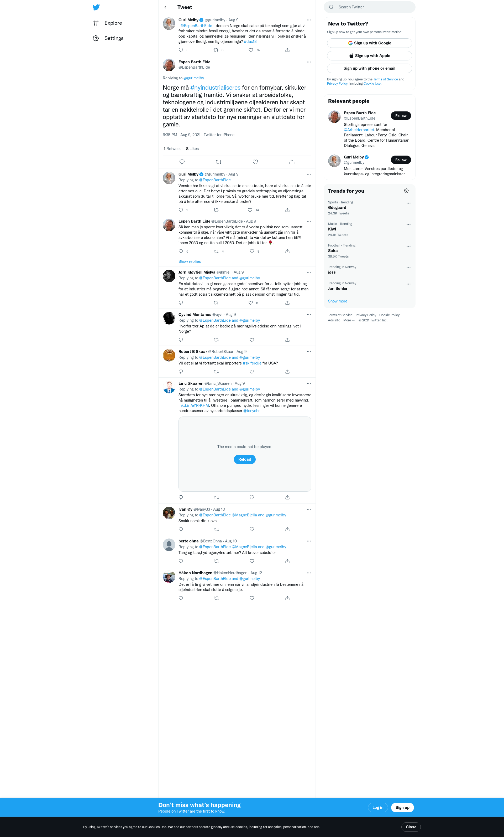Open more menu on Eiric Skaaren's reply
The image size is (504, 837).
[308, 383]
